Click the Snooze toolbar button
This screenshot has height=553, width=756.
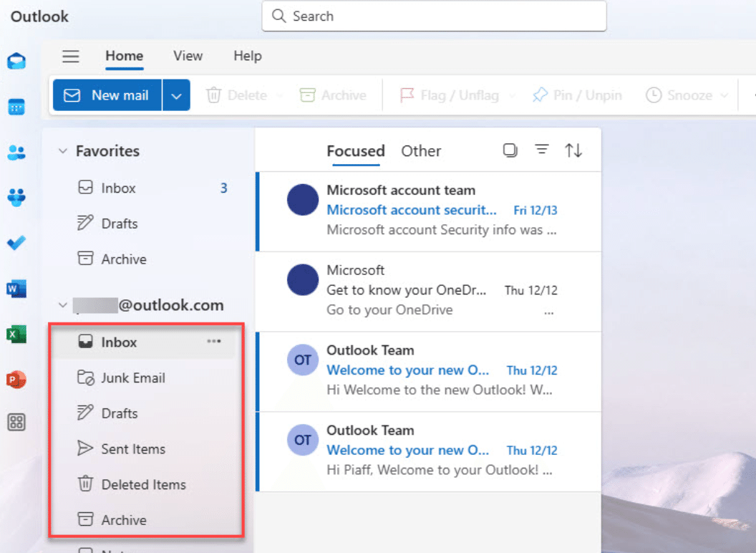click(x=679, y=95)
